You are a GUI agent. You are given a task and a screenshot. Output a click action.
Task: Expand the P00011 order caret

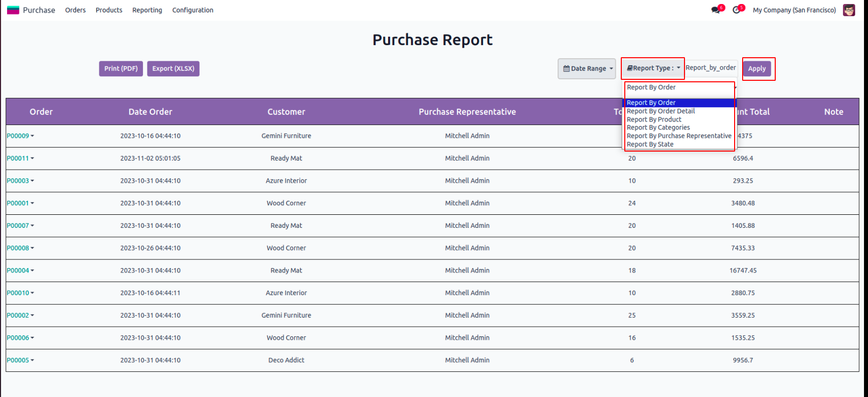33,159
